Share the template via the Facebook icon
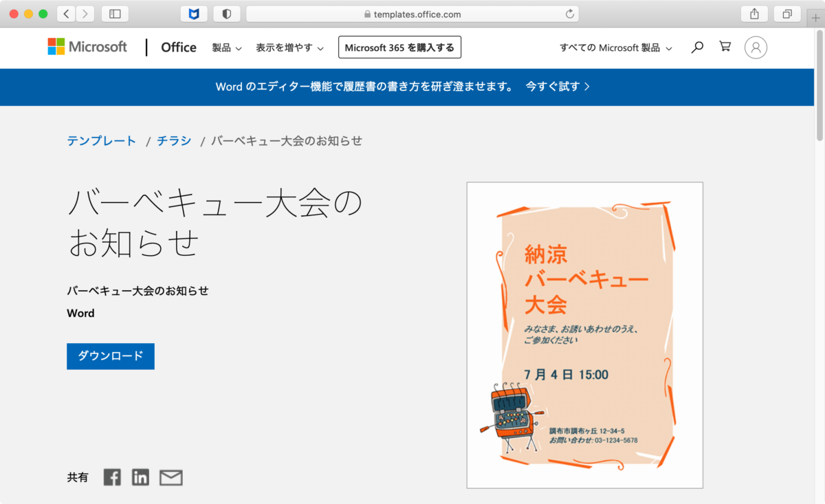This screenshot has height=504, width=825. click(x=111, y=476)
